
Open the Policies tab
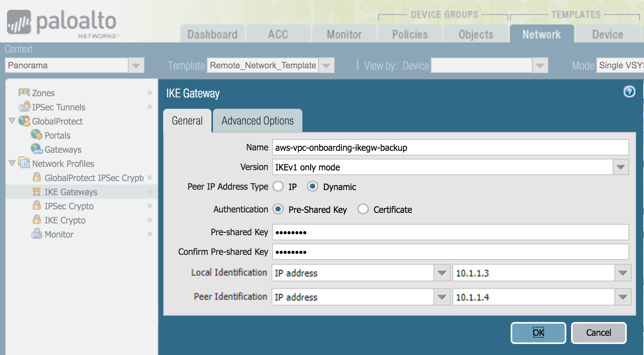click(410, 35)
